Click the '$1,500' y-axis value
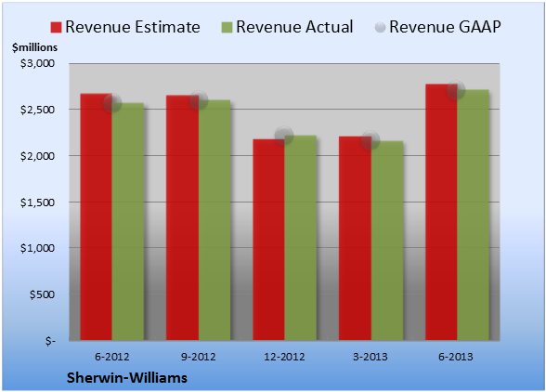Image resolution: width=546 pixels, height=392 pixels. click(37, 203)
